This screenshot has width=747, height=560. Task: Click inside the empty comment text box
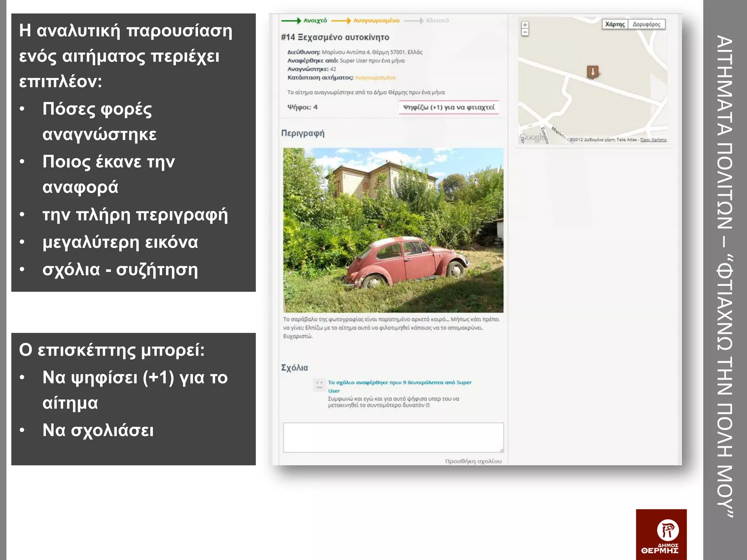[393, 437]
